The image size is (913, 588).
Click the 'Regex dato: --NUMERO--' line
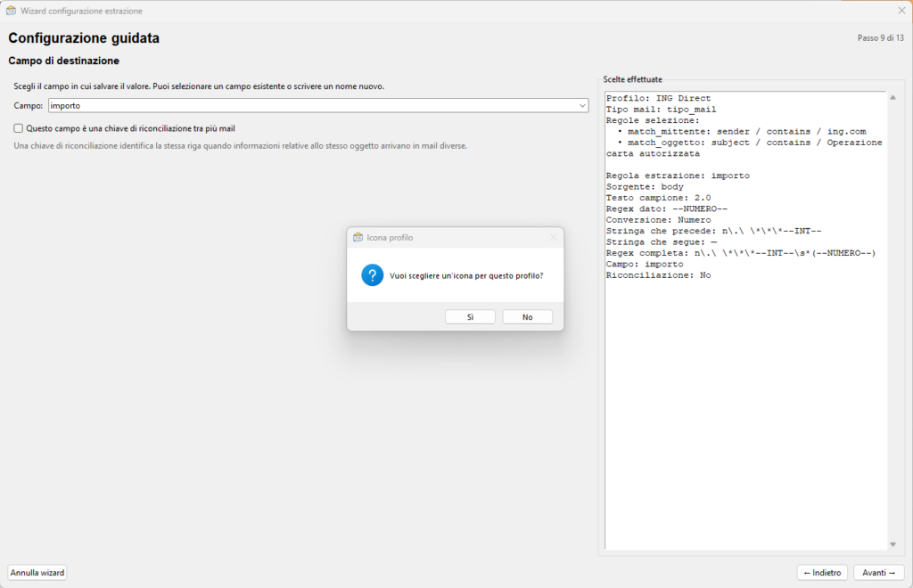667,208
